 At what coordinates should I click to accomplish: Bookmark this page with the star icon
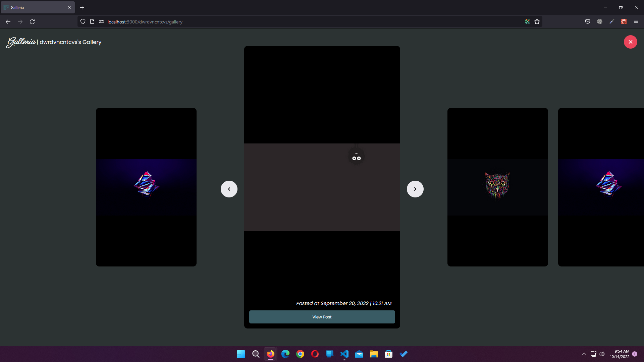coord(537,22)
